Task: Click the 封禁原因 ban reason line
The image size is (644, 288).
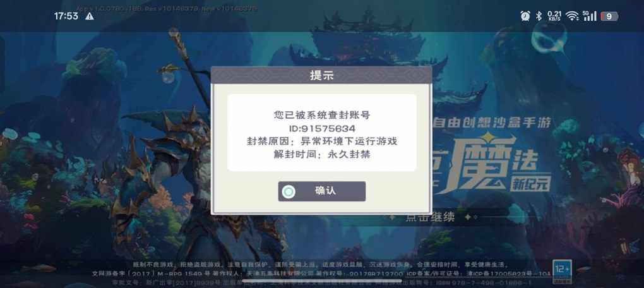Action: point(321,141)
